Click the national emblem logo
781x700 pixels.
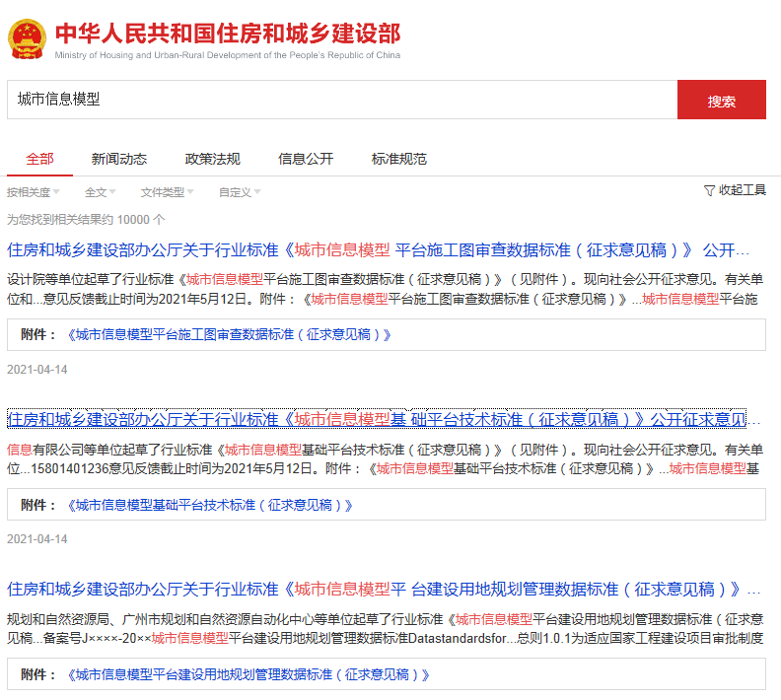27,38
